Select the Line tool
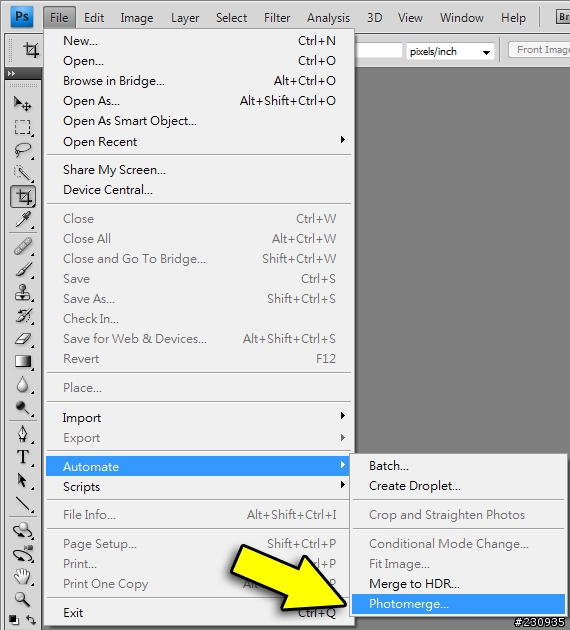570x630 pixels. click(x=22, y=503)
